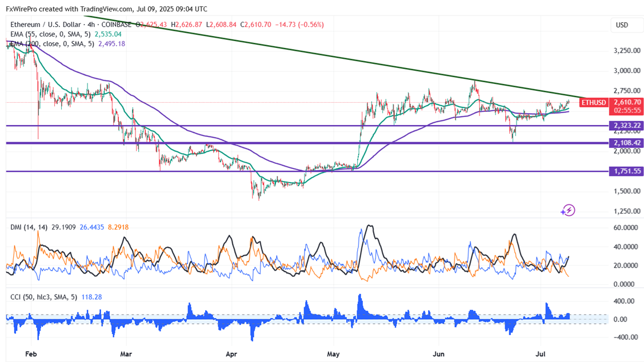This screenshot has width=644, height=362.
Task: Click the purple lightning bolt icon
Action: click(568, 211)
